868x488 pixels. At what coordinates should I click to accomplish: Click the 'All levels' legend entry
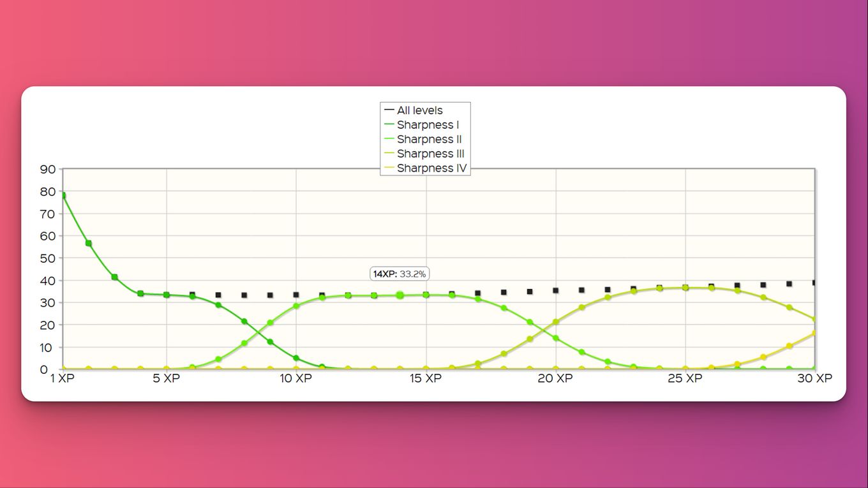pyautogui.click(x=413, y=110)
